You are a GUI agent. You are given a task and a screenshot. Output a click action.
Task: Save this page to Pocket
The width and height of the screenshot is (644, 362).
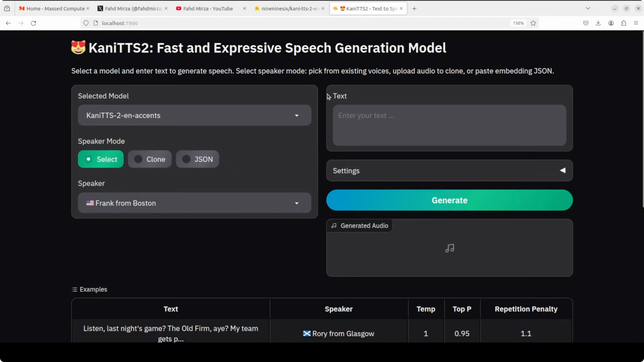point(586,23)
